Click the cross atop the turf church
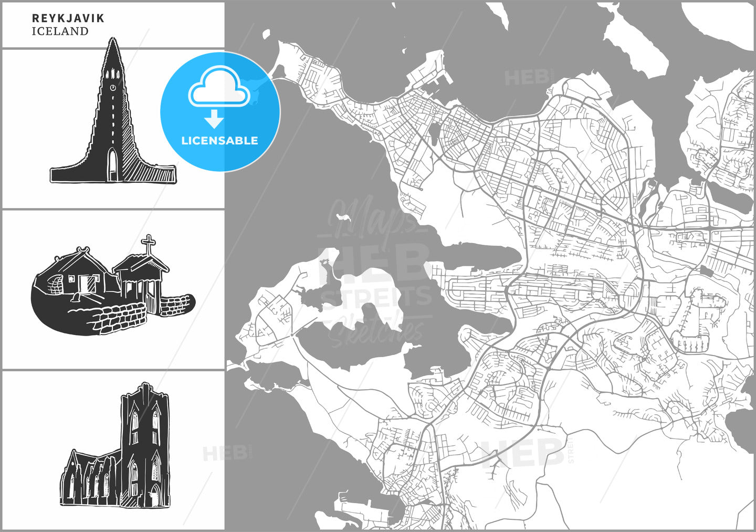Image resolution: width=756 pixels, height=532 pixels. (x=149, y=244)
